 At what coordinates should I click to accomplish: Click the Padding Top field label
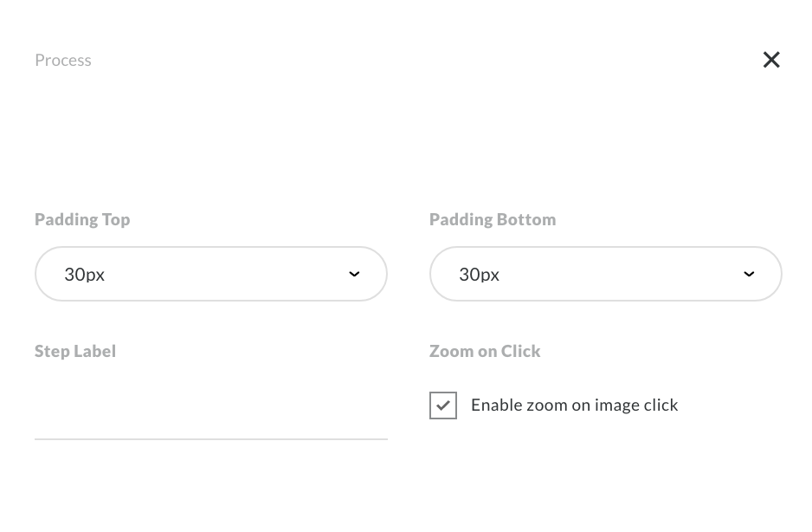click(x=82, y=219)
